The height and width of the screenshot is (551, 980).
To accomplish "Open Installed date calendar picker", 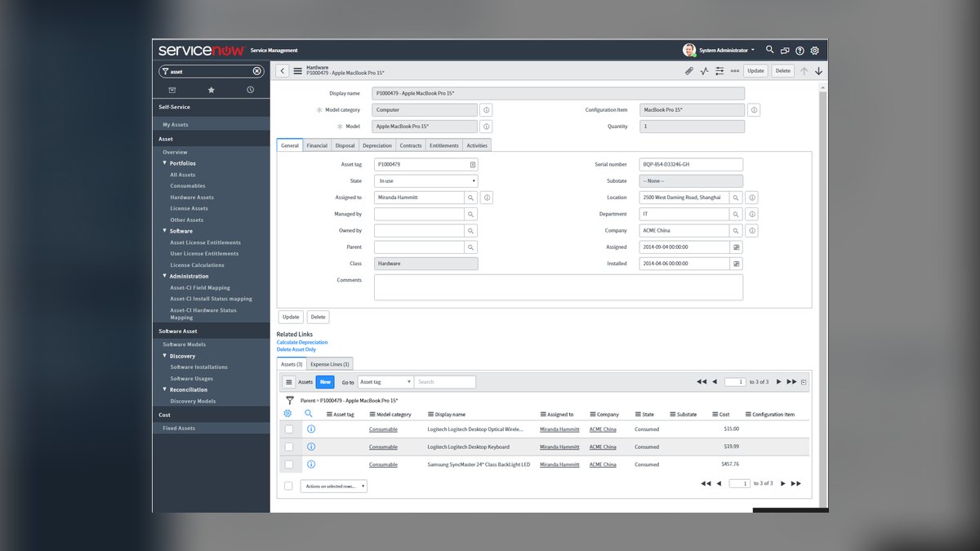I will click(x=736, y=264).
